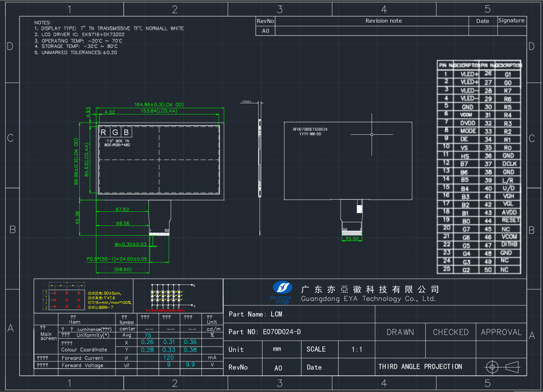Click the APPROVAL title block cell
Viewport: 543px width, 392px height.
pos(501,332)
